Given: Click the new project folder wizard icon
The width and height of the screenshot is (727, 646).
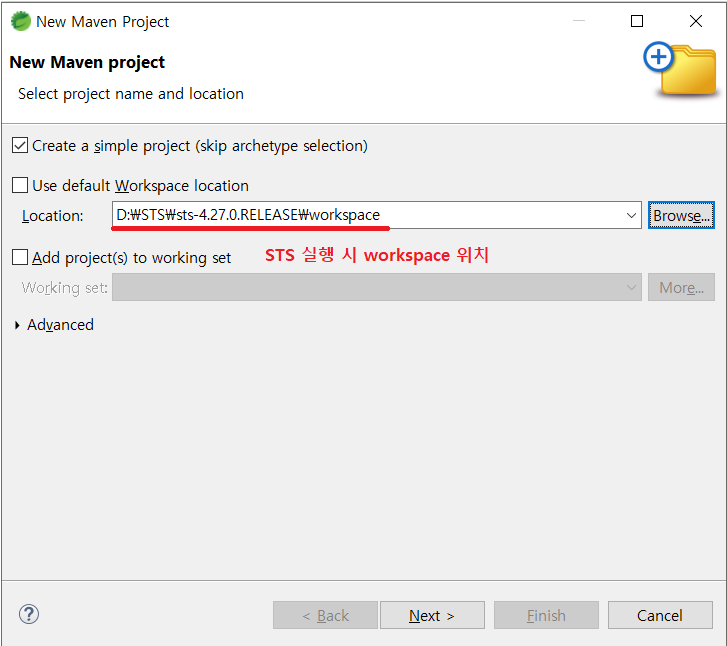Looking at the screenshot, I should [x=680, y=69].
